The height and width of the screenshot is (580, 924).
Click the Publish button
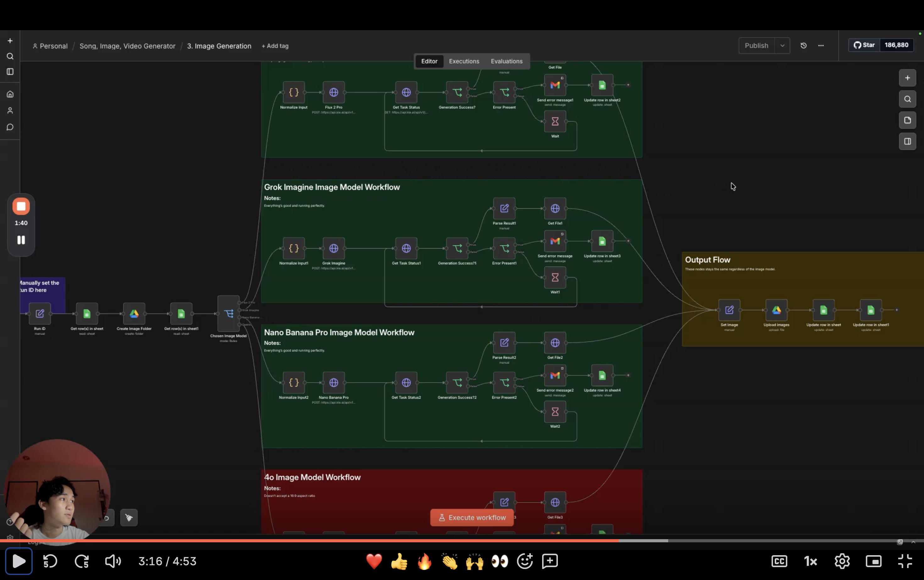click(x=757, y=46)
